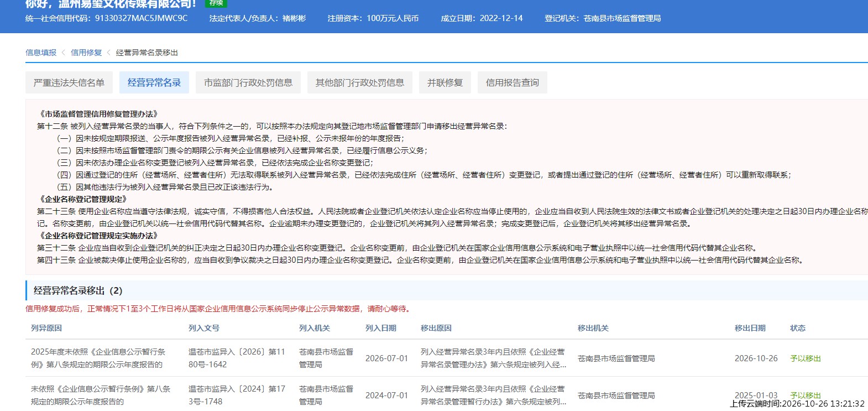This screenshot has width=868, height=411.
Task: Click the 经营异常名录移出 breadcrumb text
Action: point(147,53)
